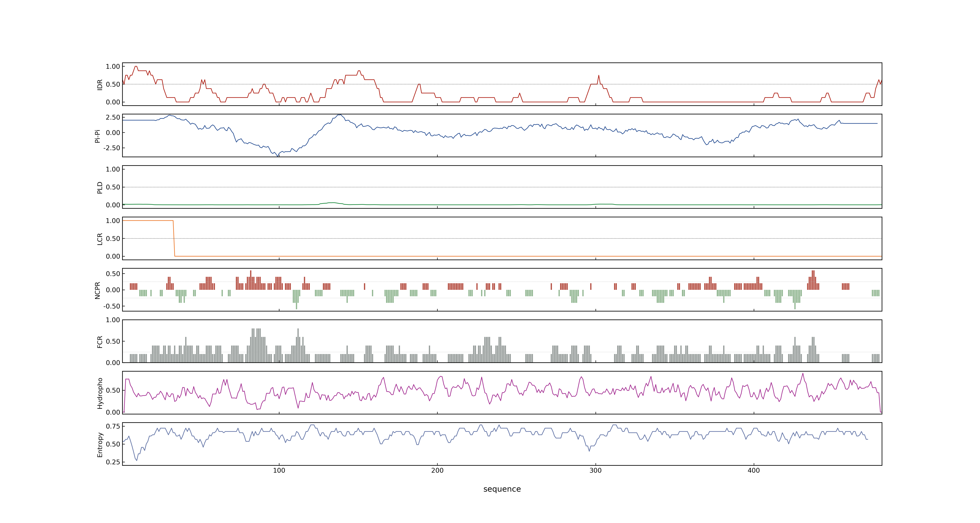This screenshot has width=980, height=523.
Task: Click the IDR y-axis label
Action: click(x=100, y=85)
